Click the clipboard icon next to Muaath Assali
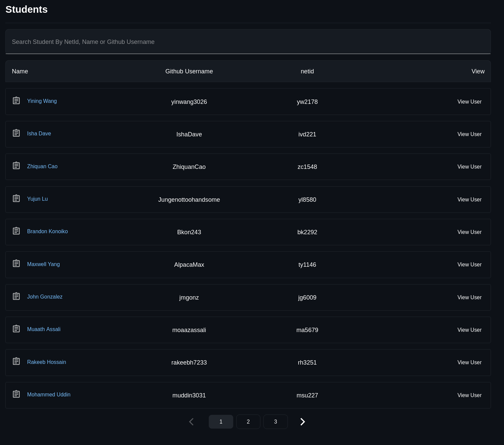The width and height of the screenshot is (504, 445). [x=16, y=328]
